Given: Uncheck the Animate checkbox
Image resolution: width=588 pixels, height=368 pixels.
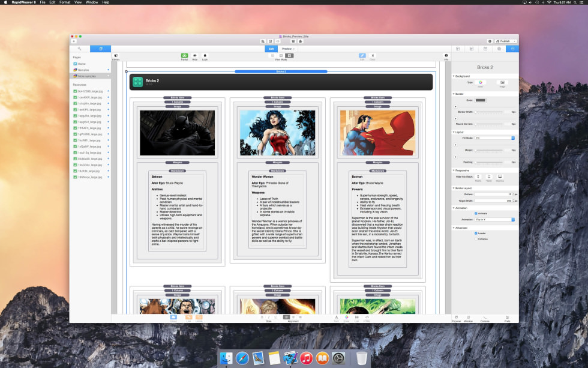Looking at the screenshot, I should click(476, 214).
